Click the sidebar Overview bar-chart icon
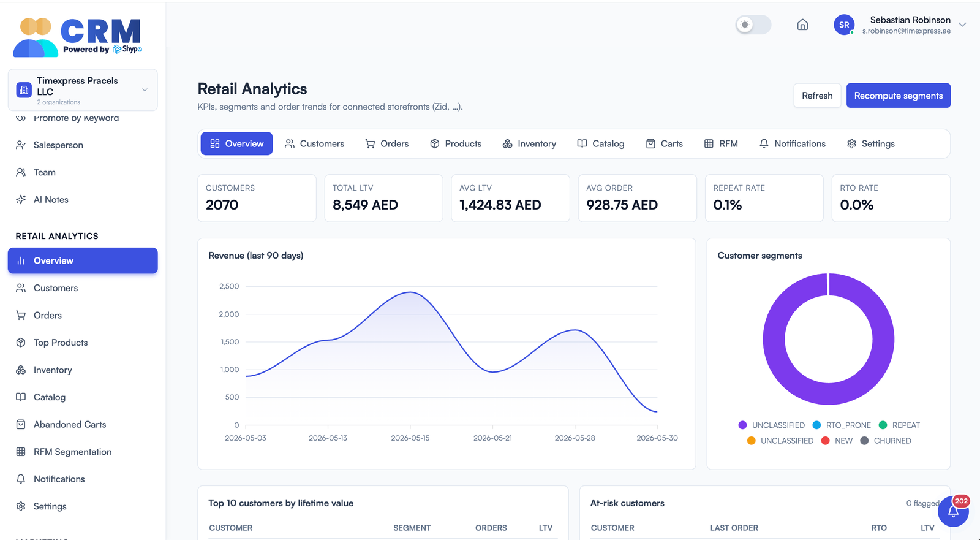The image size is (980, 540). (21, 260)
